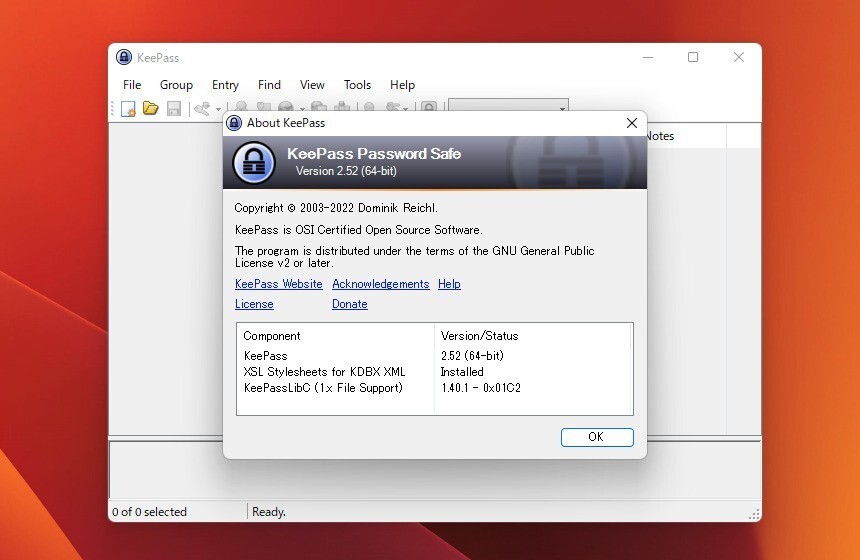Select the KeePassLibC component row
The height and width of the screenshot is (560, 860).
pyautogui.click(x=323, y=388)
